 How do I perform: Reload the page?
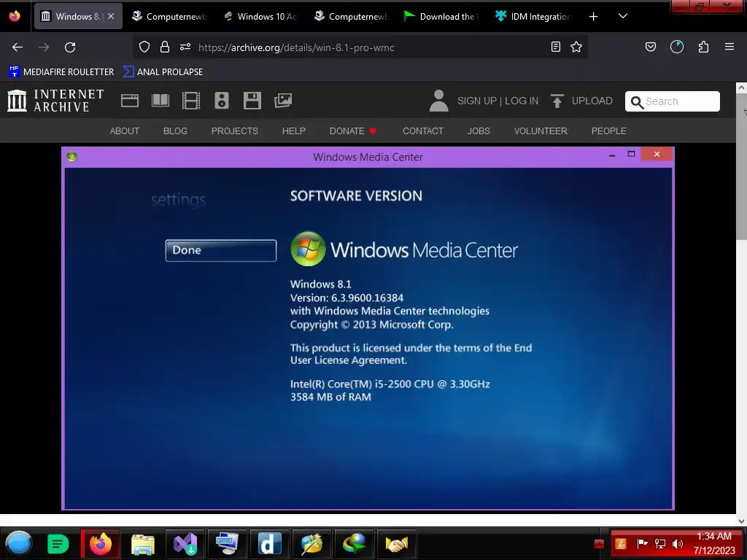[70, 47]
